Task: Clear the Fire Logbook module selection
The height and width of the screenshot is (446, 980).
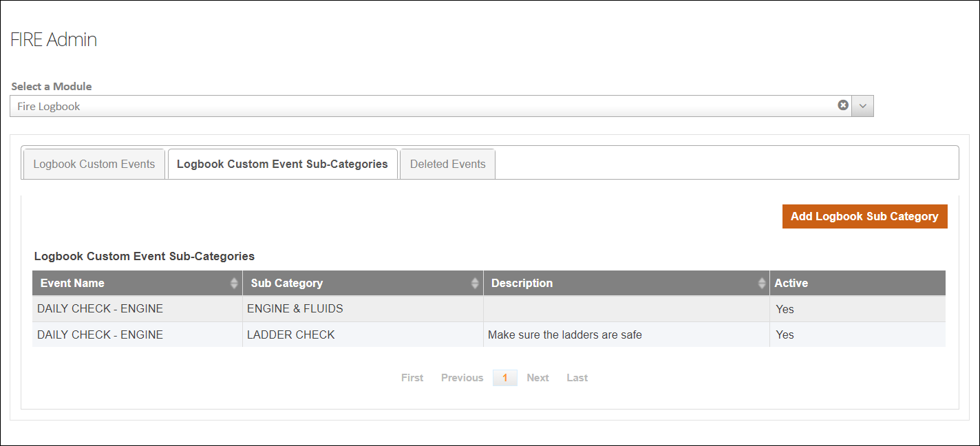Action: 842,105
